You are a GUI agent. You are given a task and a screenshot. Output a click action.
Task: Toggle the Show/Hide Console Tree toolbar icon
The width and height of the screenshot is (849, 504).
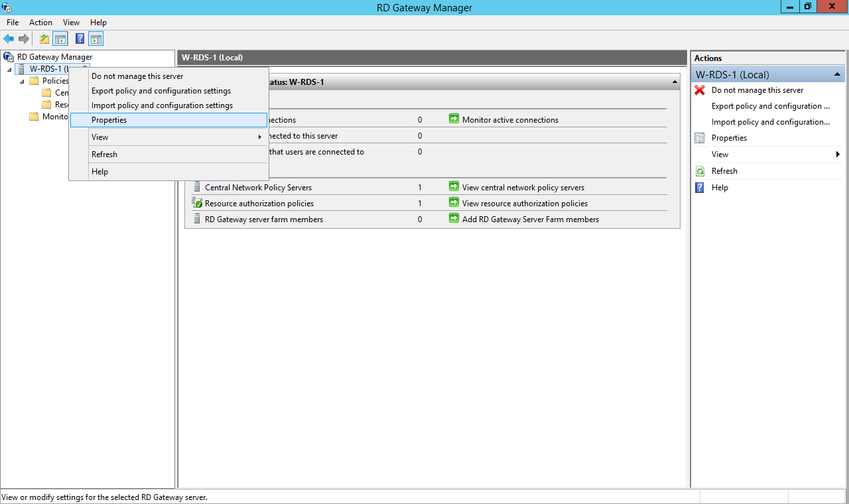[x=60, y=39]
